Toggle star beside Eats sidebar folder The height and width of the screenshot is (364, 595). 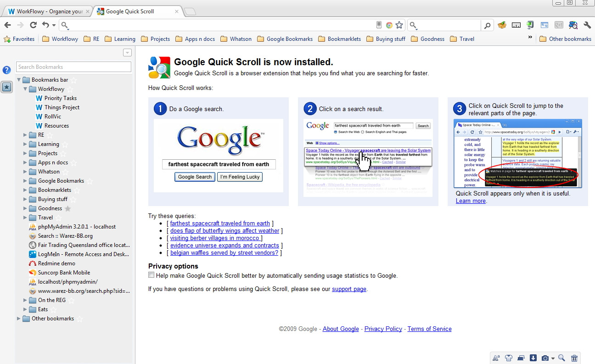pos(54,309)
